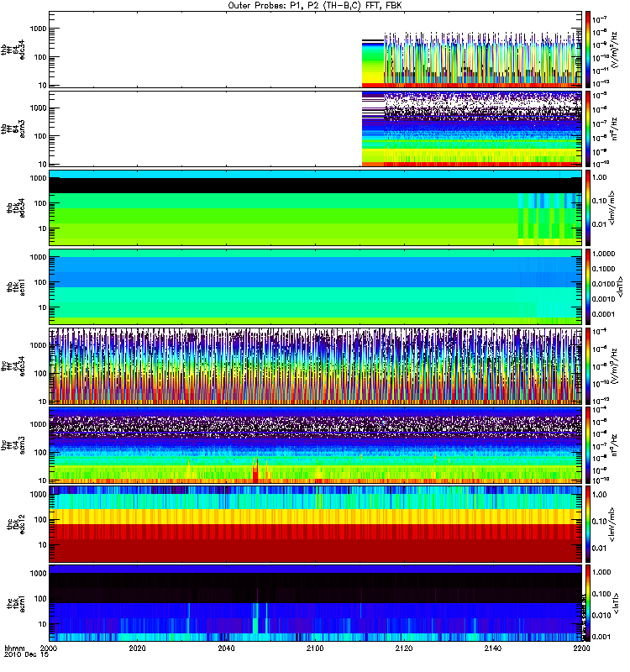Click the 2200 time axis label
The width and height of the screenshot is (630, 672).
pyautogui.click(x=581, y=648)
